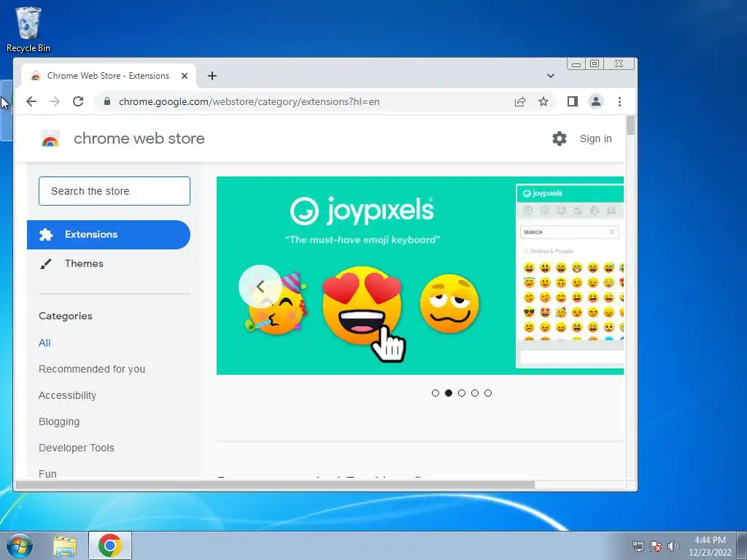Select the first carousel dot
The height and width of the screenshot is (560, 747).
436,393
